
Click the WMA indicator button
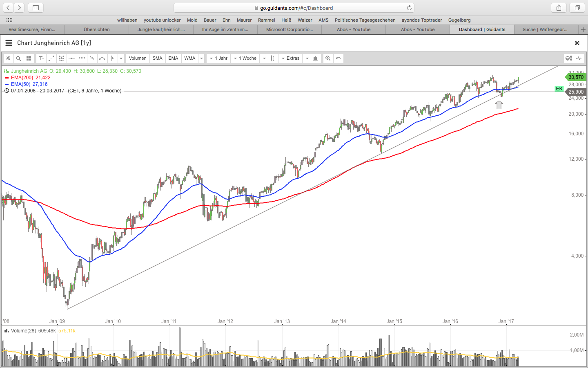click(189, 58)
